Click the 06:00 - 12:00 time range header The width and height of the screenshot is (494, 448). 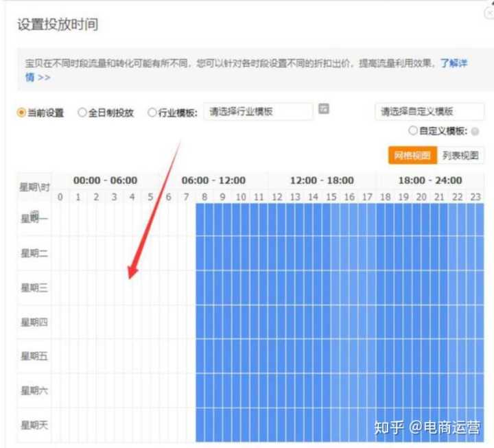click(213, 180)
